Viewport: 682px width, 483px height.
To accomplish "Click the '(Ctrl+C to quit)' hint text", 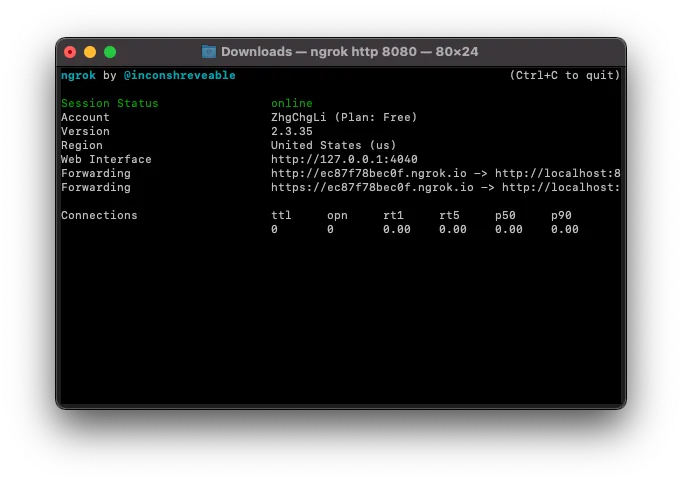I will click(564, 75).
